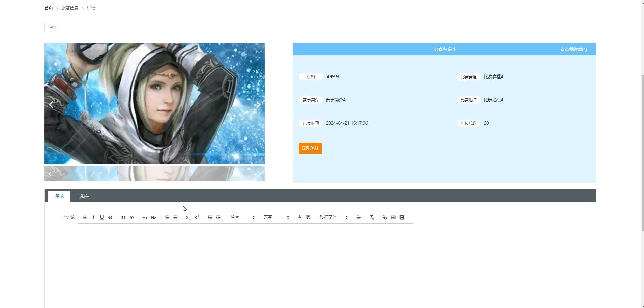Viewport: 644px width, 308px height.
Task: Click the 比赛赛程4 value
Action: pos(494,77)
